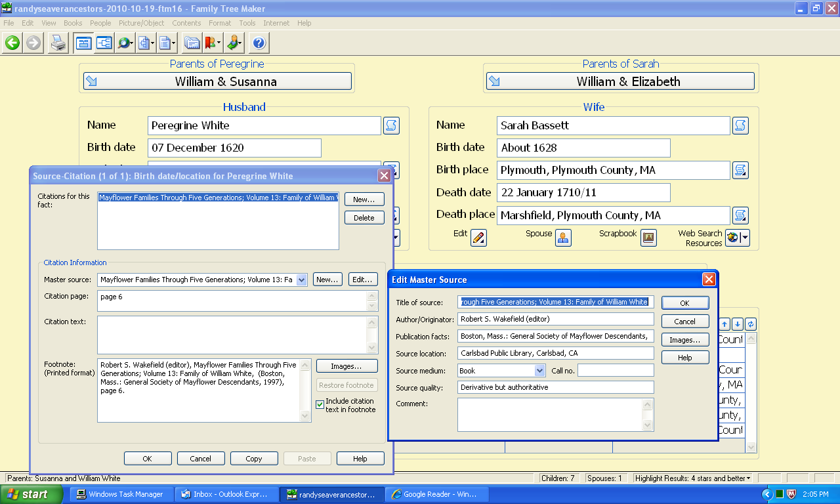
Task: Open the wife's Spouse icon
Action: tap(563, 238)
